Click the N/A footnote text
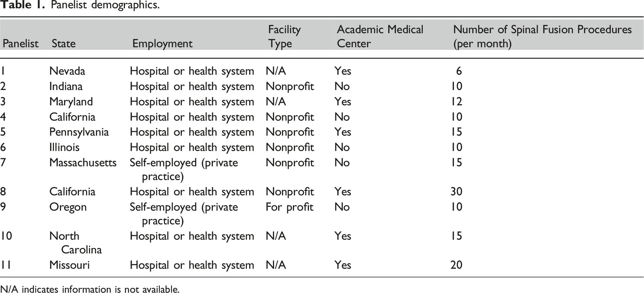644x293 pixels. 90,289
